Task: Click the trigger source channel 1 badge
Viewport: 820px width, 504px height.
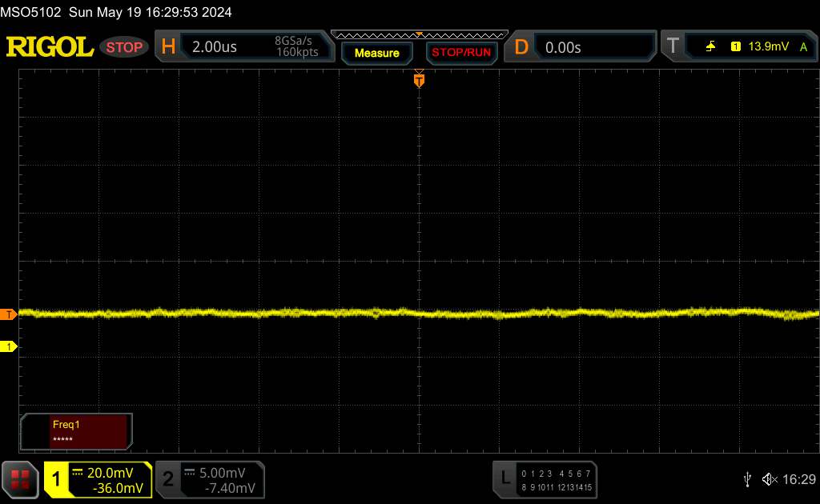Action: pyautogui.click(x=735, y=46)
